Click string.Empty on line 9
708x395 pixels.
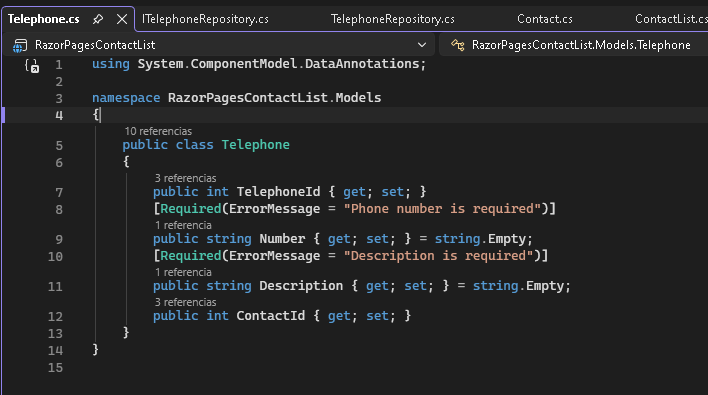480,238
